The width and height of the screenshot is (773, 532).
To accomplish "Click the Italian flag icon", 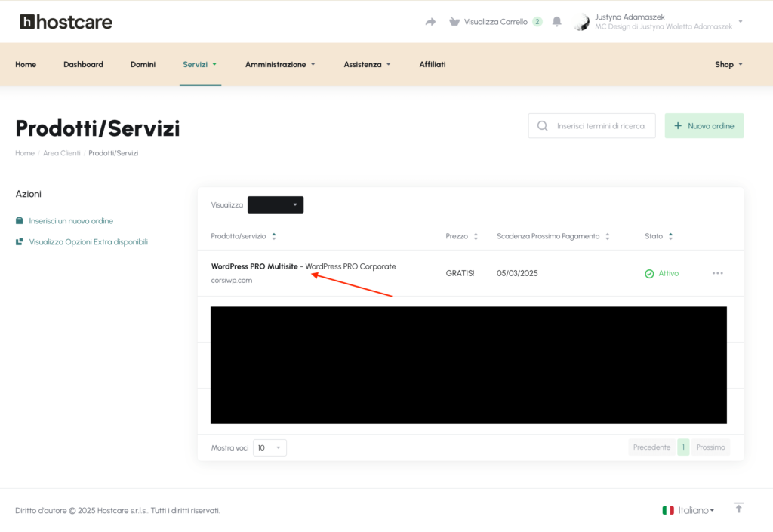I will click(668, 510).
